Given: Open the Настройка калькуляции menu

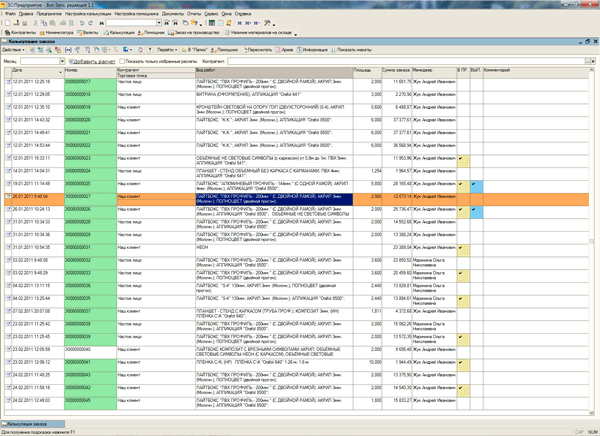Looking at the screenshot, I should pos(88,14).
